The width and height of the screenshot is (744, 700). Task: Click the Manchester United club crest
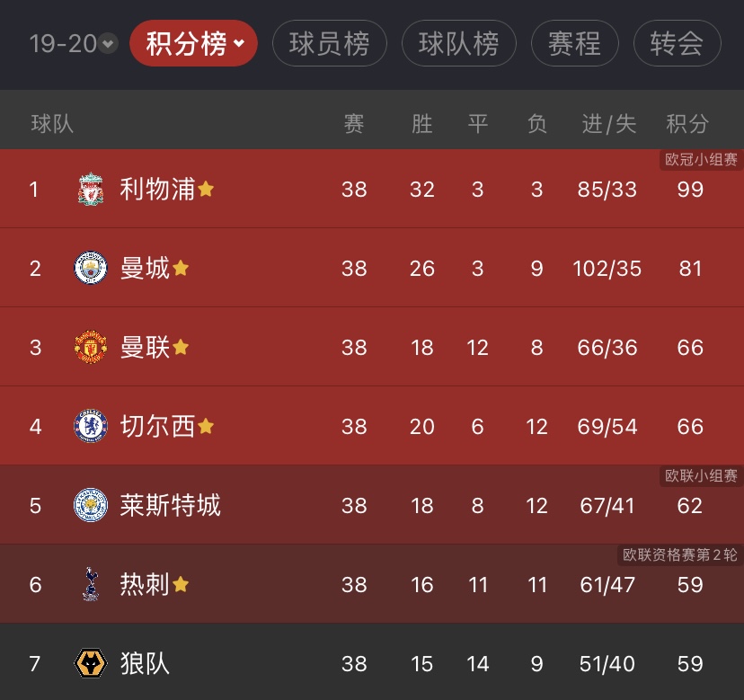(x=91, y=348)
